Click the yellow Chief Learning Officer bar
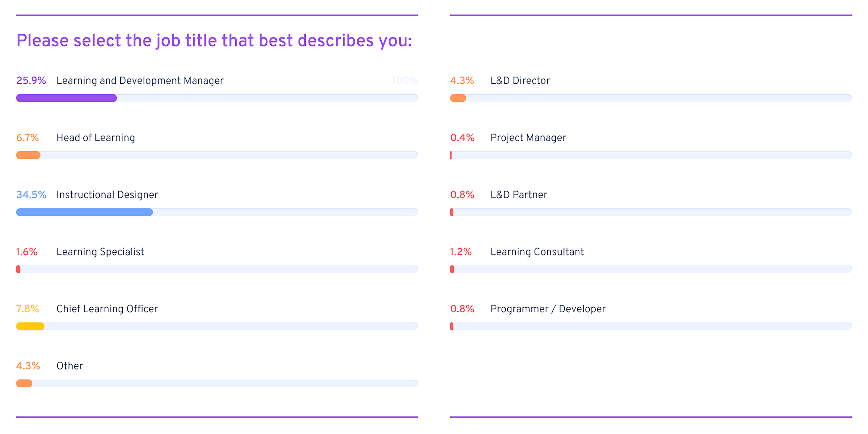 click(x=30, y=326)
